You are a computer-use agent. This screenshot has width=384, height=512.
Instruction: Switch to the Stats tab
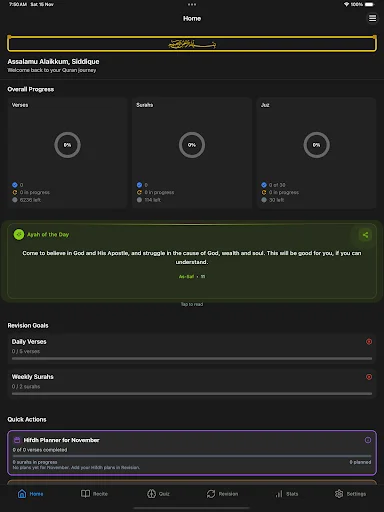coord(286,494)
